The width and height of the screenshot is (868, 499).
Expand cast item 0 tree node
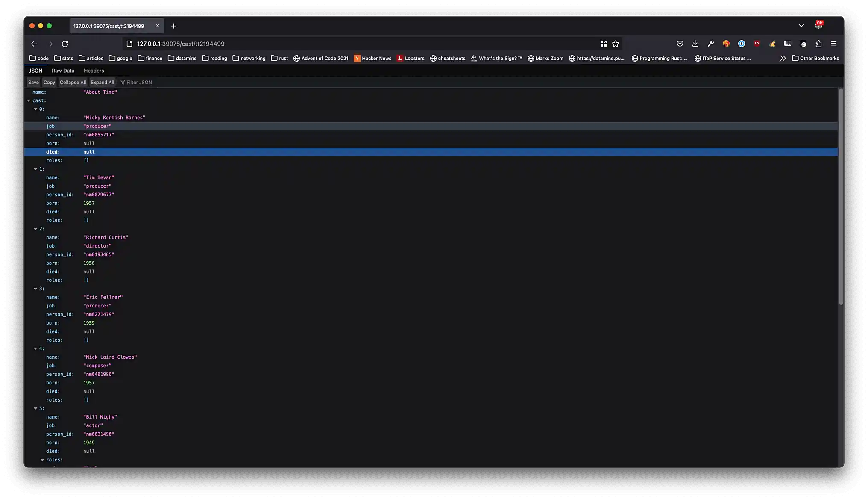(x=35, y=109)
